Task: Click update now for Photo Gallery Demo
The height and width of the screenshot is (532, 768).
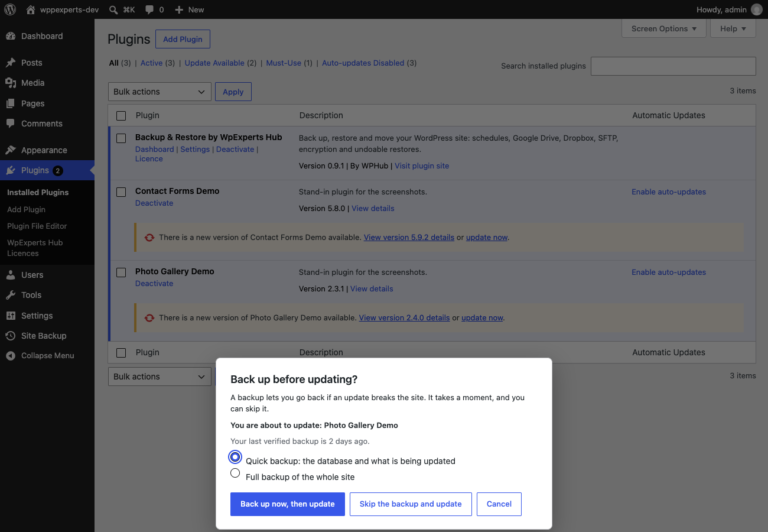Action: [x=482, y=318]
